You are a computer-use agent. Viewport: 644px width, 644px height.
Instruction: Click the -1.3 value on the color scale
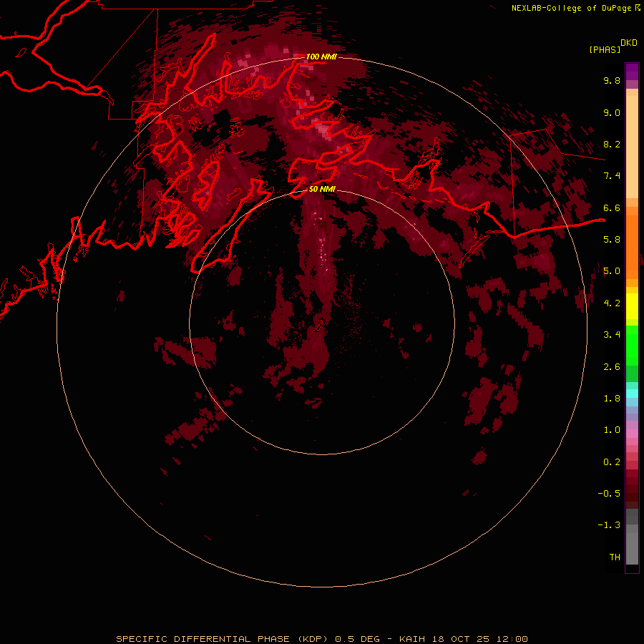point(609,525)
